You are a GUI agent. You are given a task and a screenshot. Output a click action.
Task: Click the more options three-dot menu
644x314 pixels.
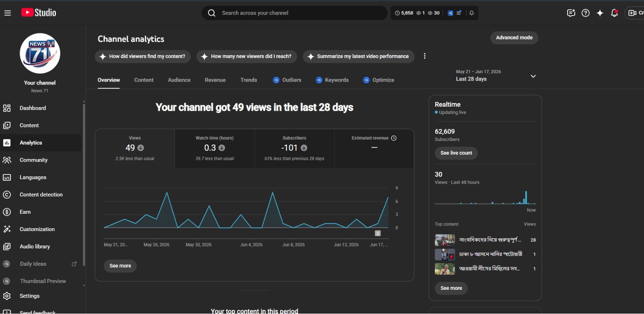(424, 56)
